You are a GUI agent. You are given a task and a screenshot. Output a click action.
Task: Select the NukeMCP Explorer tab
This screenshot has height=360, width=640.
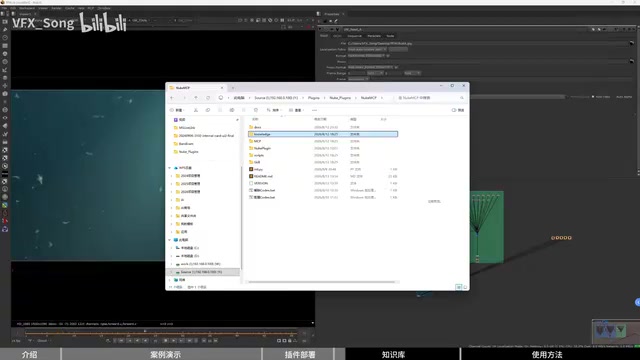tap(196, 88)
